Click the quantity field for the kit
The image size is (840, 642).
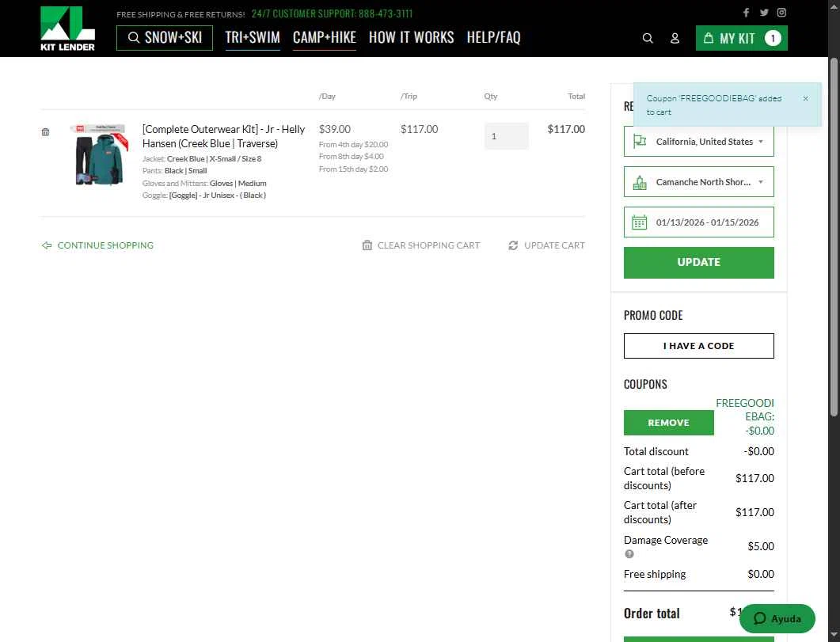[x=506, y=136]
